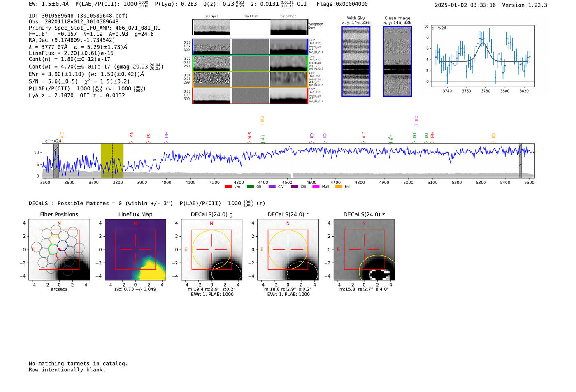
Task: Click the orange HeII legend swatch
Action: (339, 186)
